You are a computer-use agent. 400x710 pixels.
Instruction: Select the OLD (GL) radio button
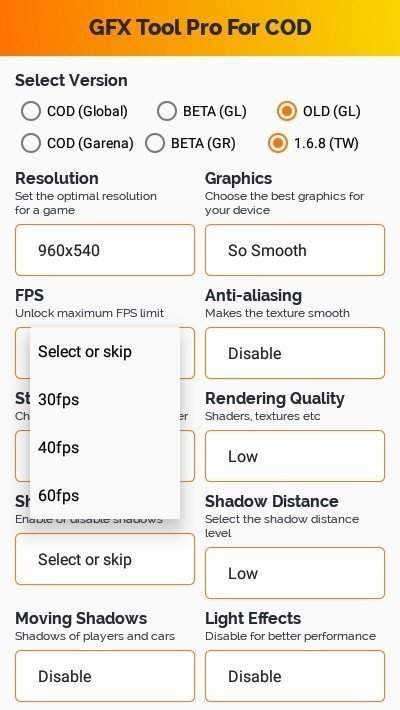point(287,111)
